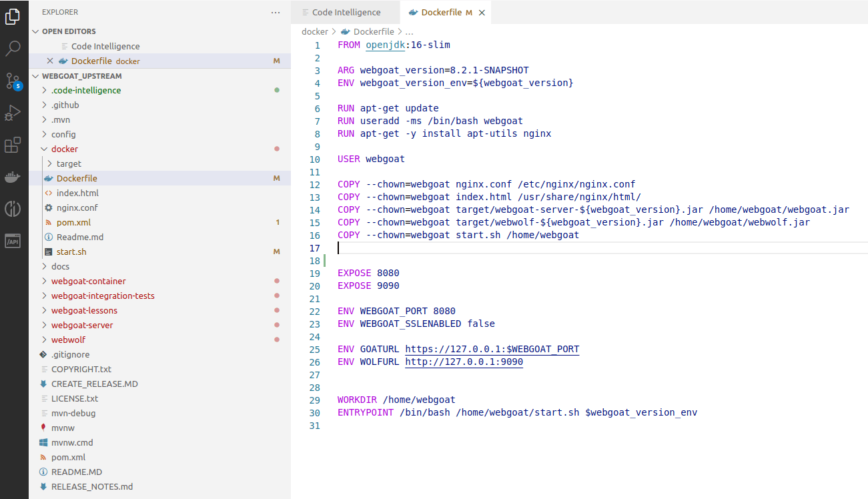Click WORKDIR keyword on line 29
The height and width of the screenshot is (499, 868).
click(x=357, y=400)
